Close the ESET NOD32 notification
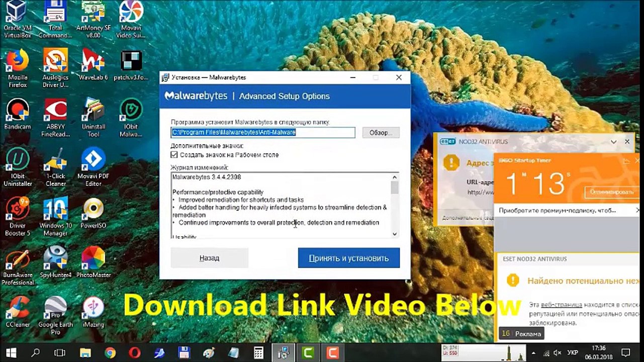The image size is (644, 362). 627,142
